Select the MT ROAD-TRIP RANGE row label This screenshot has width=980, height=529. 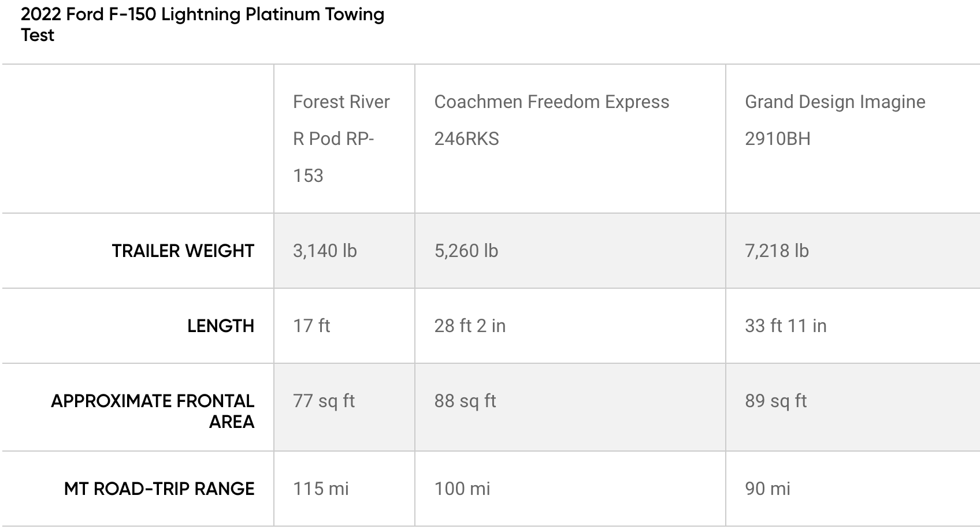click(x=159, y=489)
